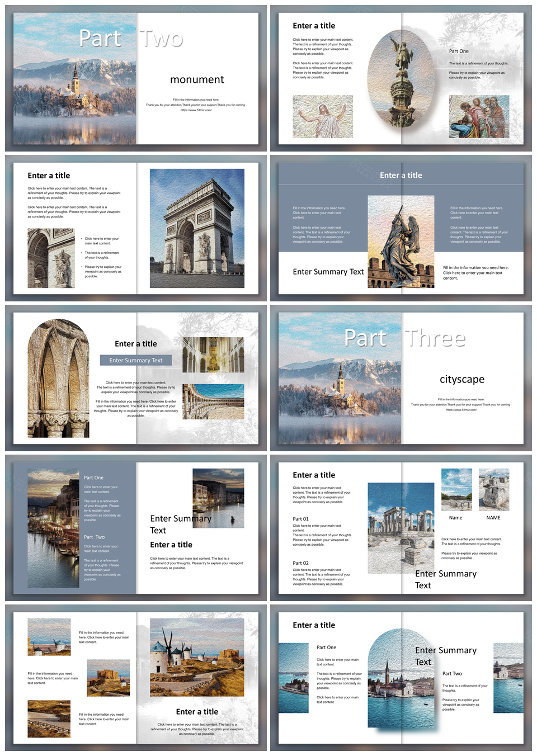The height and width of the screenshot is (756, 537).
Task: Select the painting of robed figures
Action: [479, 116]
